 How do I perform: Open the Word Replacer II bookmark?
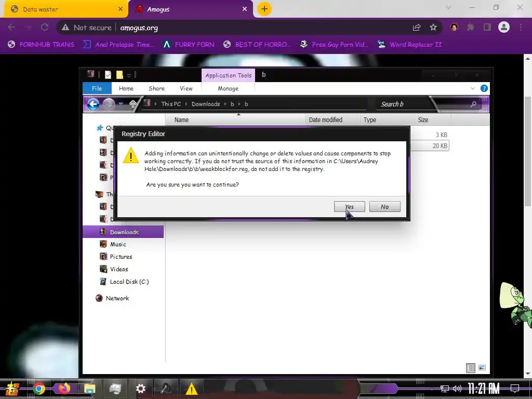pyautogui.click(x=409, y=45)
